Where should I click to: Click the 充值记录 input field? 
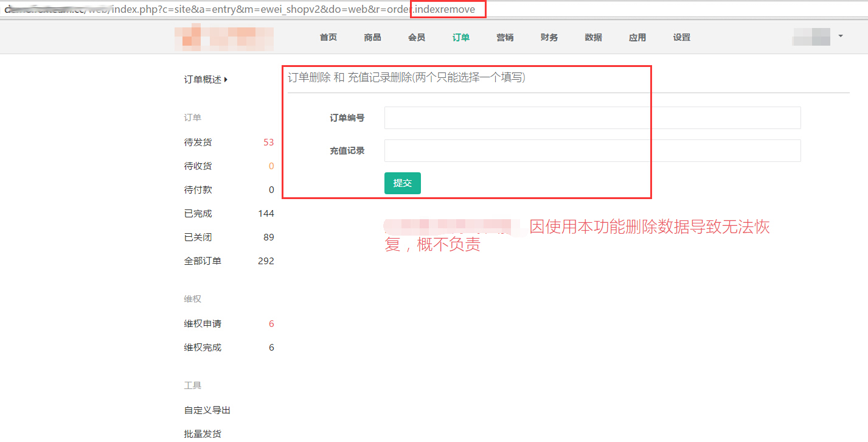coord(592,151)
